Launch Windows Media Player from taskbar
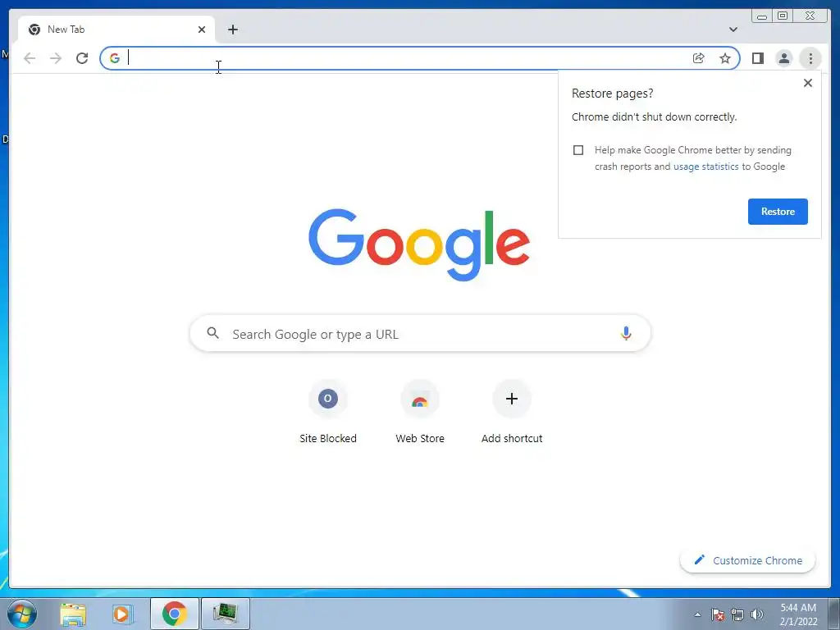 click(123, 614)
